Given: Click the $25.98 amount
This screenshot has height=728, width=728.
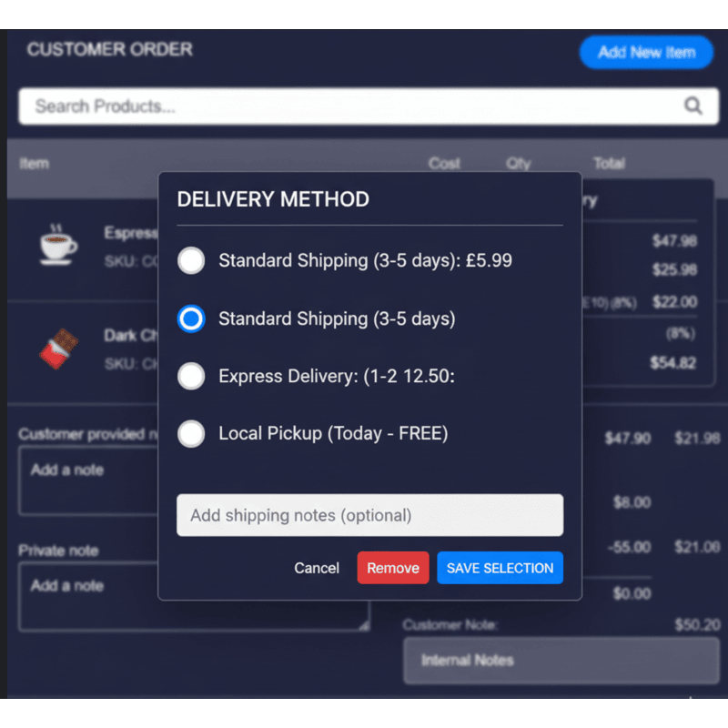Looking at the screenshot, I should click(674, 269).
